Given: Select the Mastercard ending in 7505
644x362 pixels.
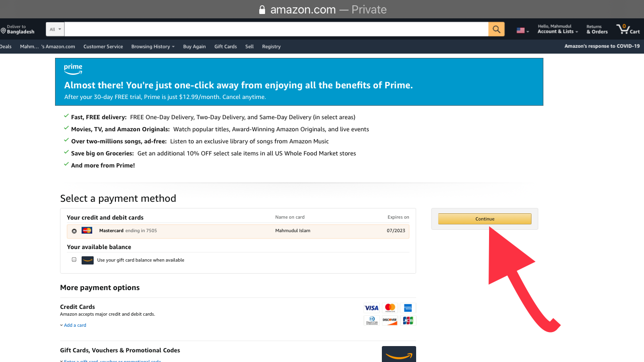Looking at the screenshot, I should [x=74, y=231].
